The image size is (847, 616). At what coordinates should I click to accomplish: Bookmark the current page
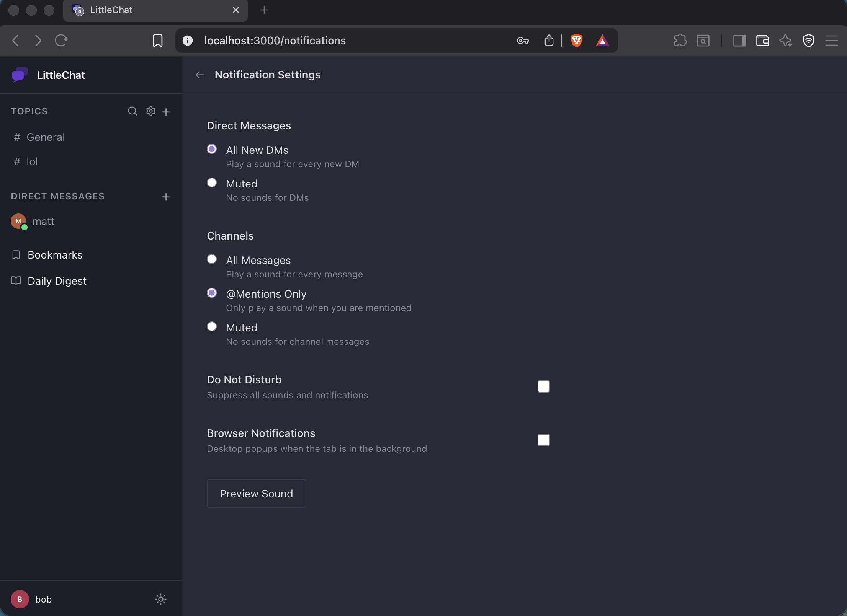[157, 41]
